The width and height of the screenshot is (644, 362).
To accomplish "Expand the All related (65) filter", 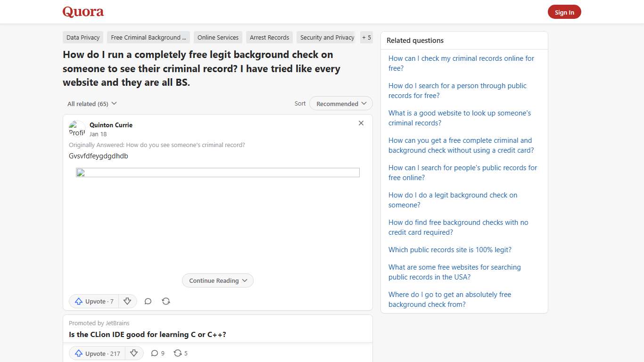I will pos(91,103).
